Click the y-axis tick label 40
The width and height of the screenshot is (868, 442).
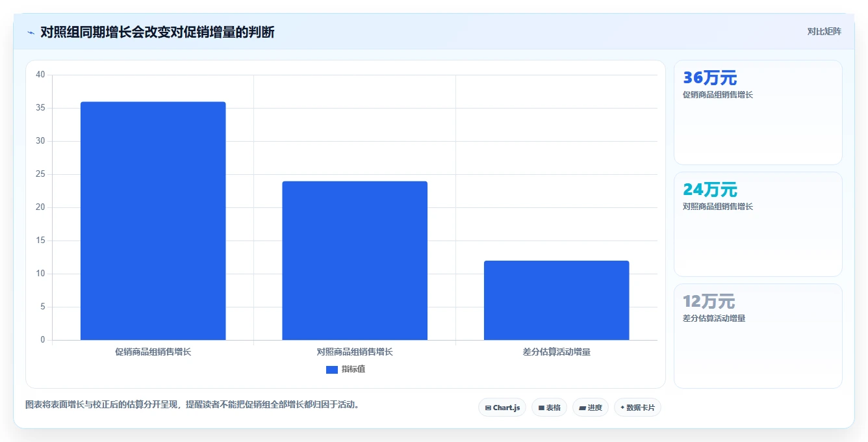40,75
